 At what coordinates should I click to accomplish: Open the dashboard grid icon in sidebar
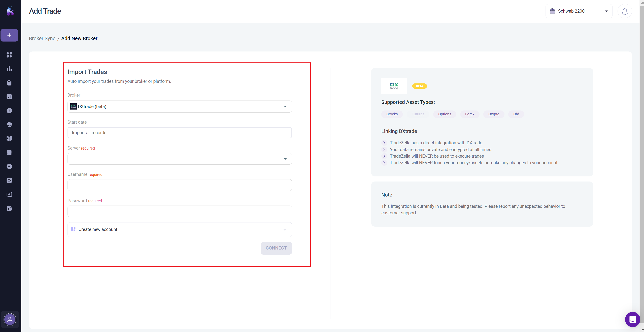[x=9, y=55]
